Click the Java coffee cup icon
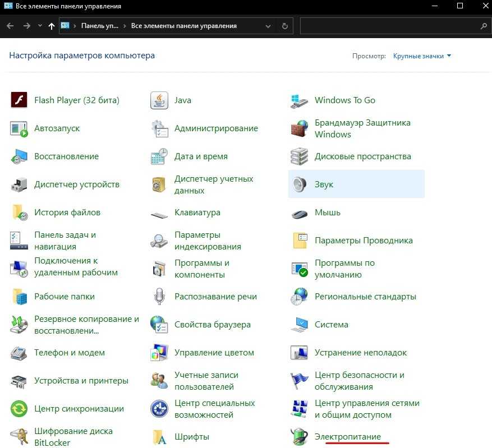Viewport: 492px width, 448px height. 159,100
